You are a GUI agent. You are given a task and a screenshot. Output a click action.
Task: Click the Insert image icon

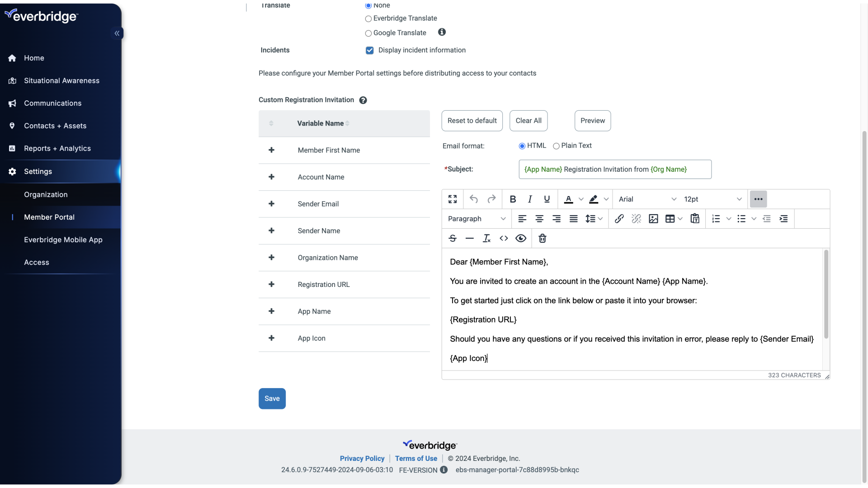[x=654, y=219]
